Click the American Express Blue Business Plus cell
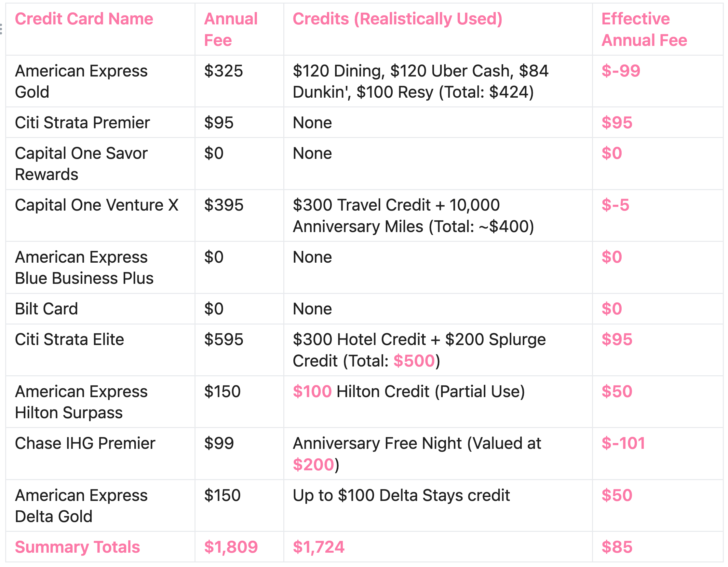The height and width of the screenshot is (567, 728). [x=84, y=268]
